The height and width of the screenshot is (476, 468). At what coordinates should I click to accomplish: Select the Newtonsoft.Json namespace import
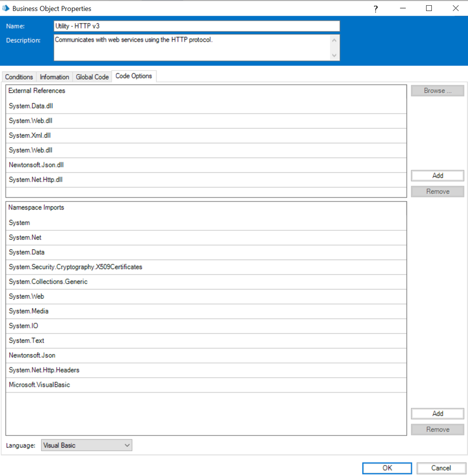click(x=206, y=355)
